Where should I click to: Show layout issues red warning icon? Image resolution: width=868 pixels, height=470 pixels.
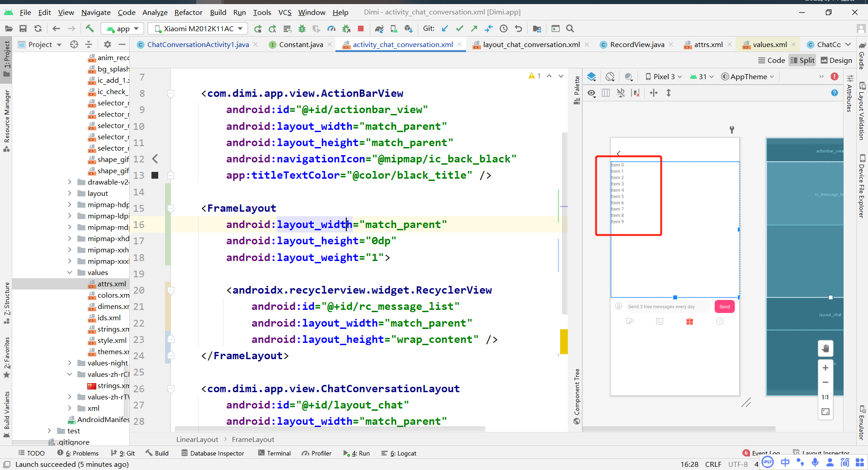pos(835,76)
